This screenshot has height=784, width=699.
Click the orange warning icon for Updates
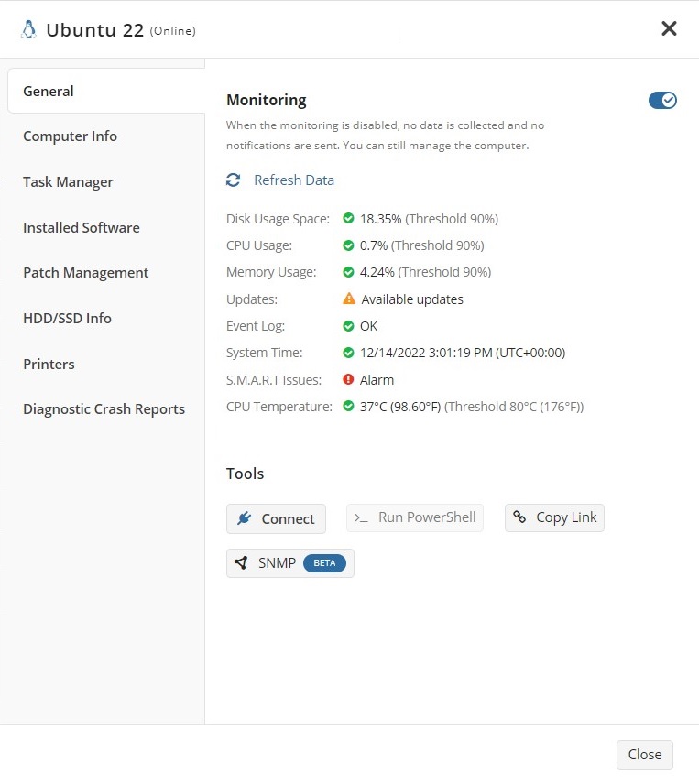coord(349,299)
